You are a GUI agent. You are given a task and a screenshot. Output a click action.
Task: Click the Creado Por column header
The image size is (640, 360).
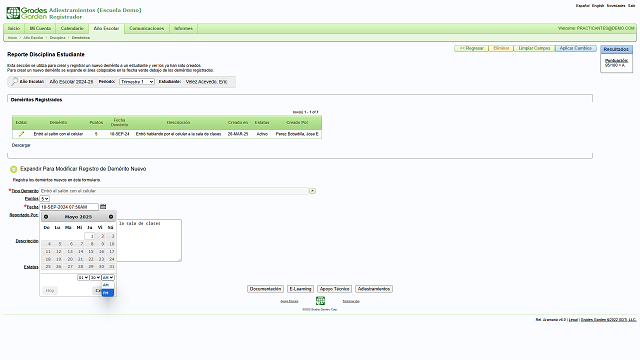point(297,122)
